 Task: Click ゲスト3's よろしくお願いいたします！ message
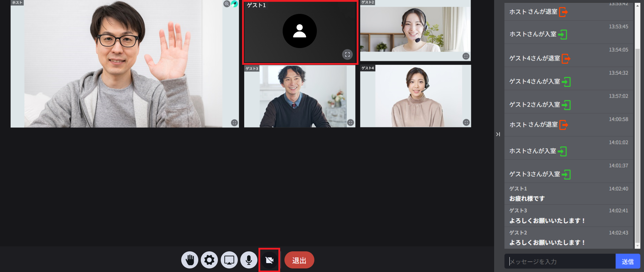(x=548, y=221)
